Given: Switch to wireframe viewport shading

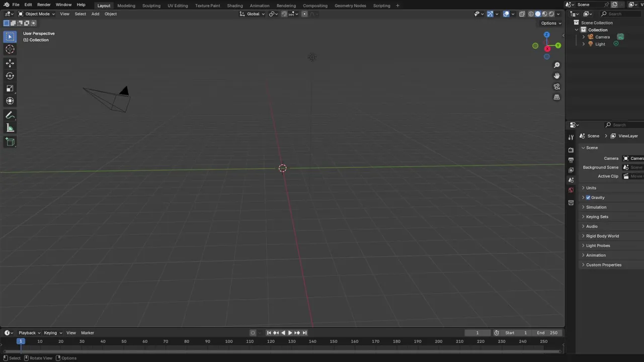Looking at the screenshot, I should 531,14.
